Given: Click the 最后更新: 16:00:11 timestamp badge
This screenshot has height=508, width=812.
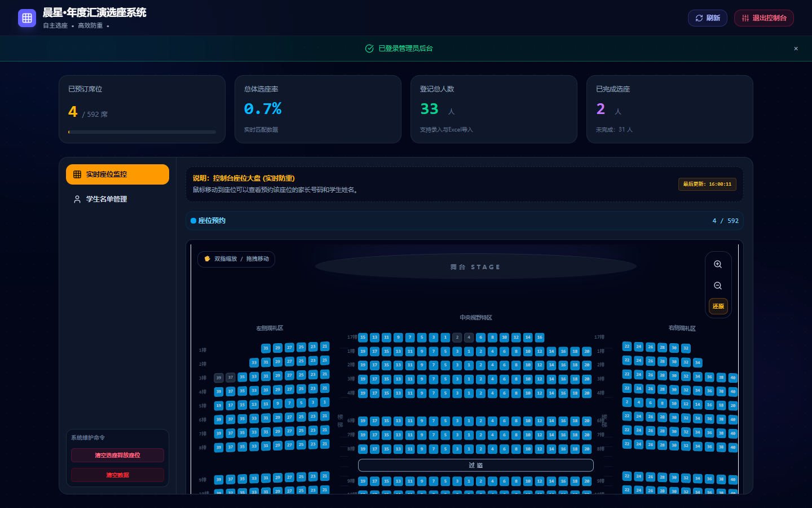Looking at the screenshot, I should click(707, 184).
